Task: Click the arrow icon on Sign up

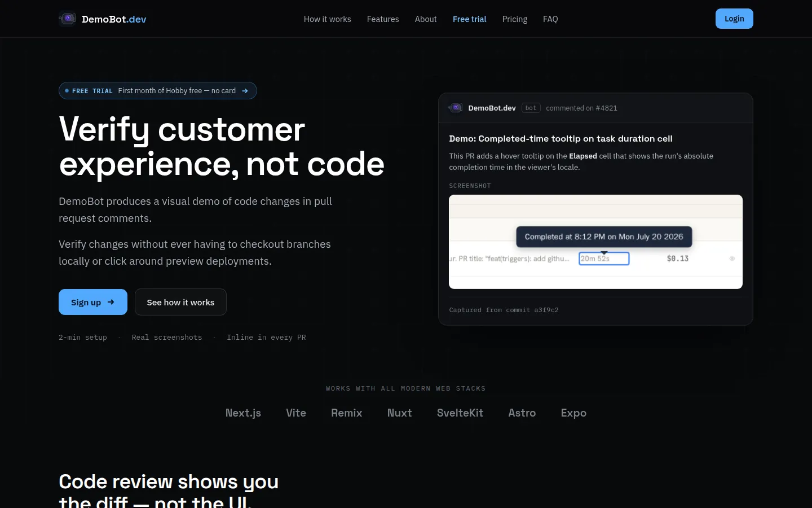Action: point(111,302)
